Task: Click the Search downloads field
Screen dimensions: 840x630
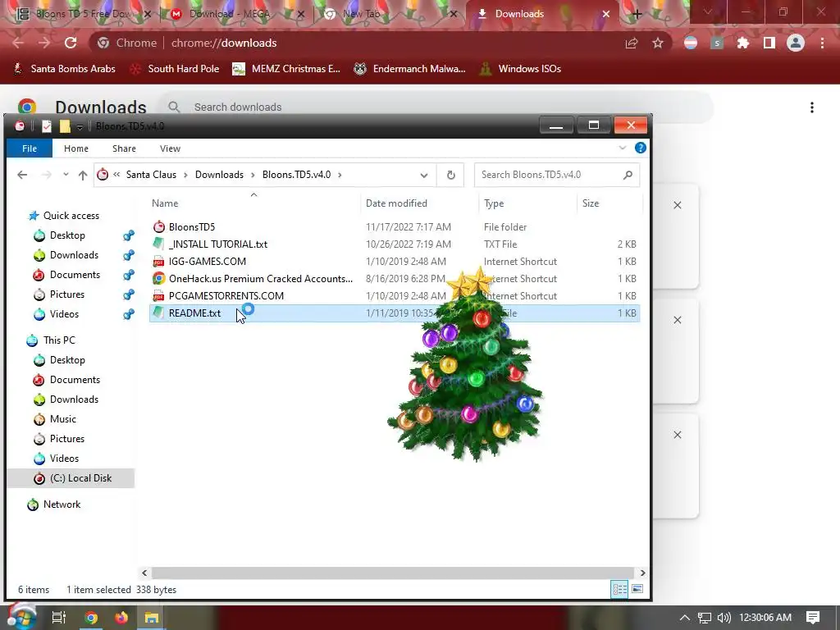Action: (x=436, y=107)
